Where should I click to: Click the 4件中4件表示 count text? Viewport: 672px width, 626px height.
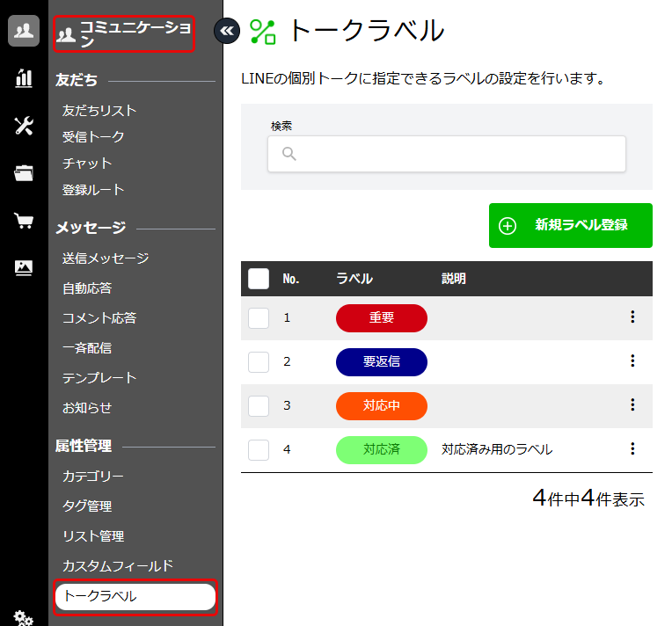[x=588, y=499]
